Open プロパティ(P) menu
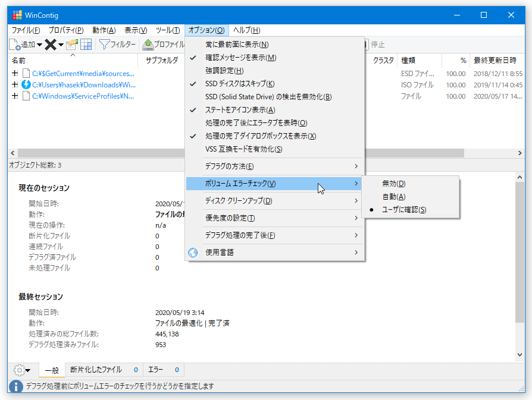The width and height of the screenshot is (532, 400). [66, 30]
